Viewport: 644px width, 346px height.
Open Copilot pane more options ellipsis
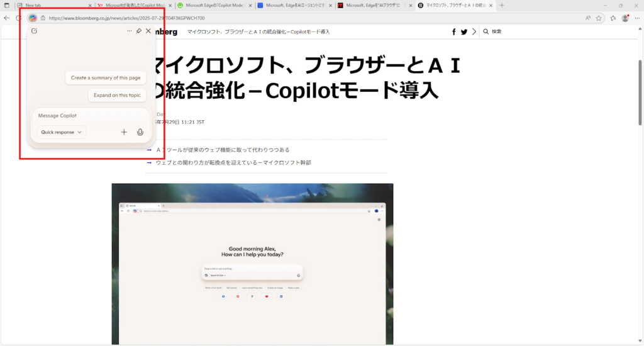click(130, 31)
